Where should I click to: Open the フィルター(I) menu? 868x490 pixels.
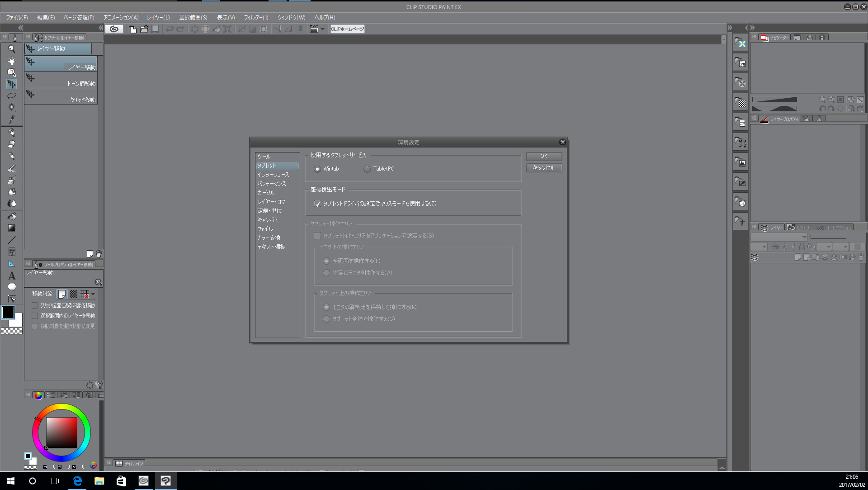(x=256, y=18)
